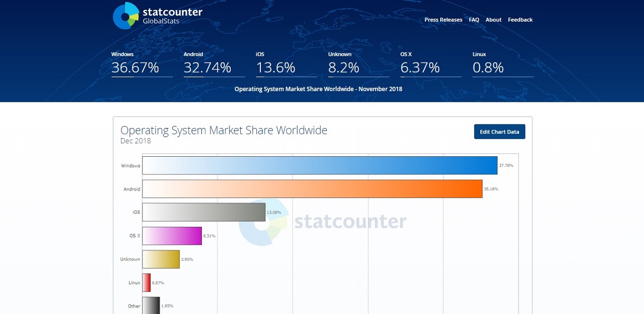Click the blue Windows bar in chart
Screen dimensions: 644x314
320,165
